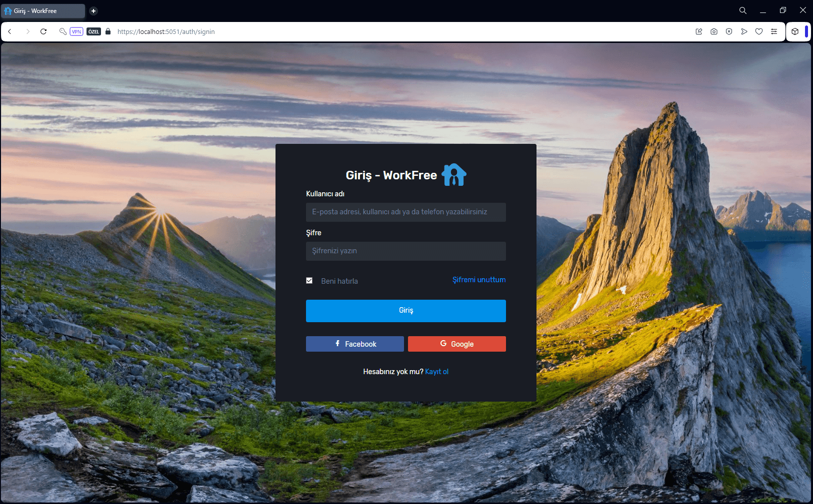Select the 'Giriş - WorkFree' browser tab

click(42, 11)
